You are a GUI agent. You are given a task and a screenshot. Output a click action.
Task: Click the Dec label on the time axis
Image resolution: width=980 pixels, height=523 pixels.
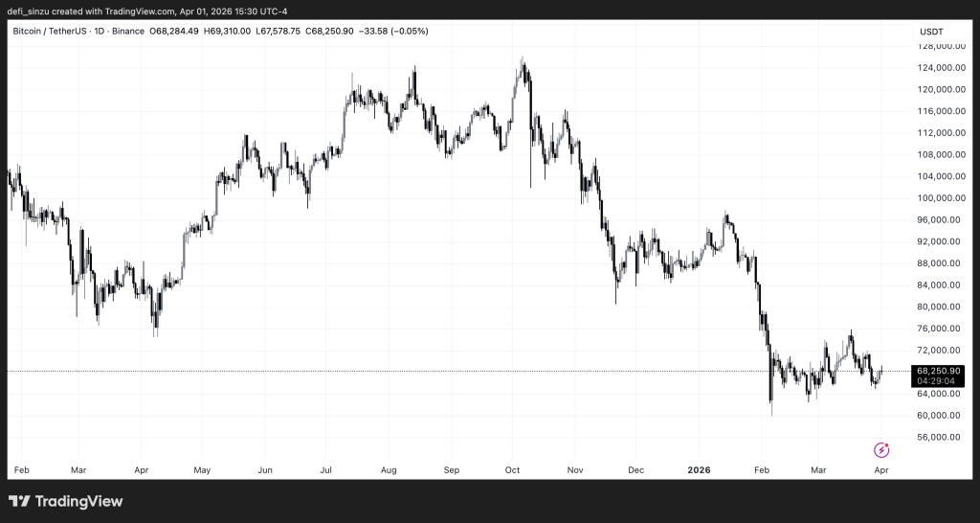635,470
